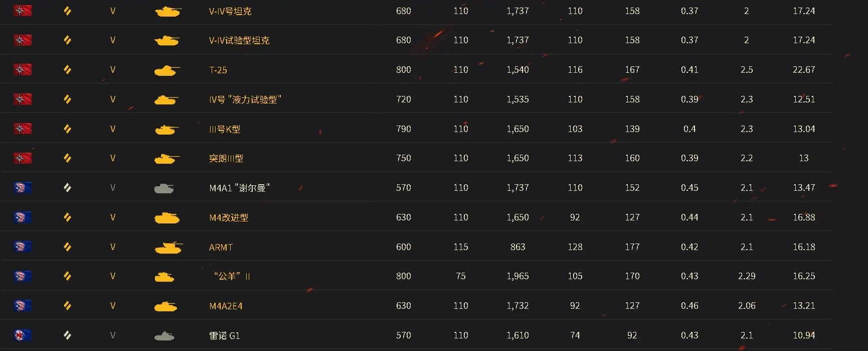Viewport: 868px width, 351px height.
Task: Click the grey tank icon for M4A1 "谢尔曼"
Action: pos(164,188)
